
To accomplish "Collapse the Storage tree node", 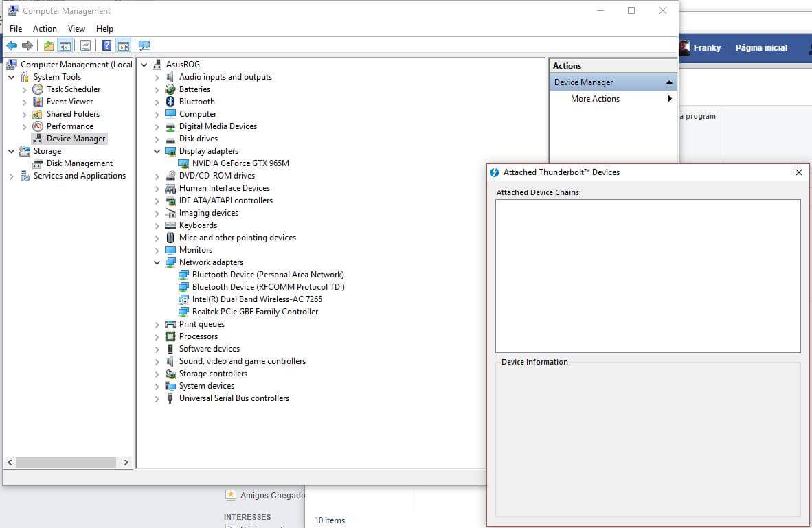I will point(12,151).
